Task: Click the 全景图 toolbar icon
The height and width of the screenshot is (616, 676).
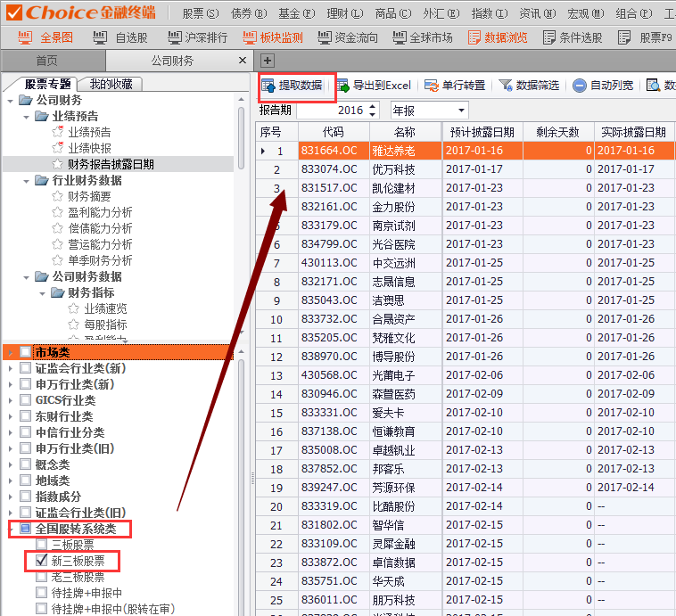Action: (25, 38)
